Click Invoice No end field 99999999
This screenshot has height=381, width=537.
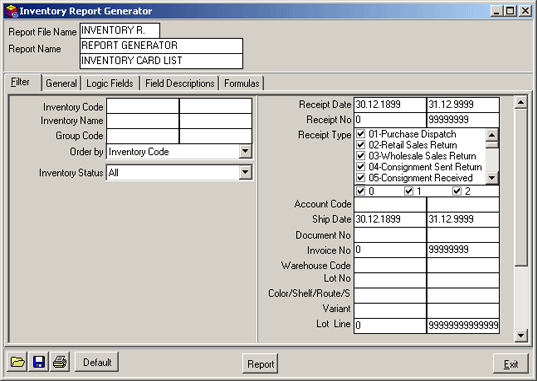click(463, 250)
